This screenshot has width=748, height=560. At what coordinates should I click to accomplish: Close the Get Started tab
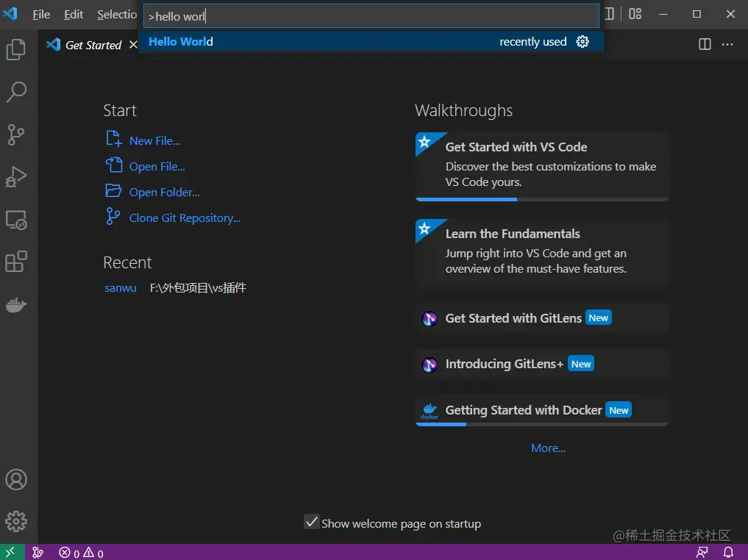click(x=133, y=45)
